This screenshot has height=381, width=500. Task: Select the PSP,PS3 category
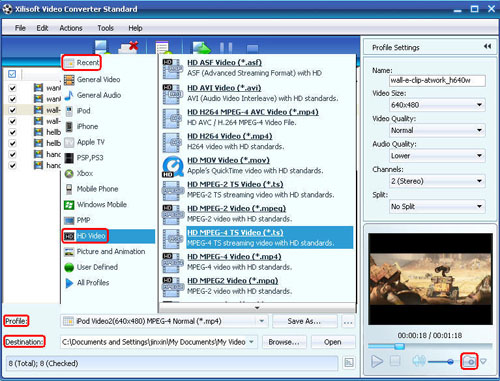point(84,158)
